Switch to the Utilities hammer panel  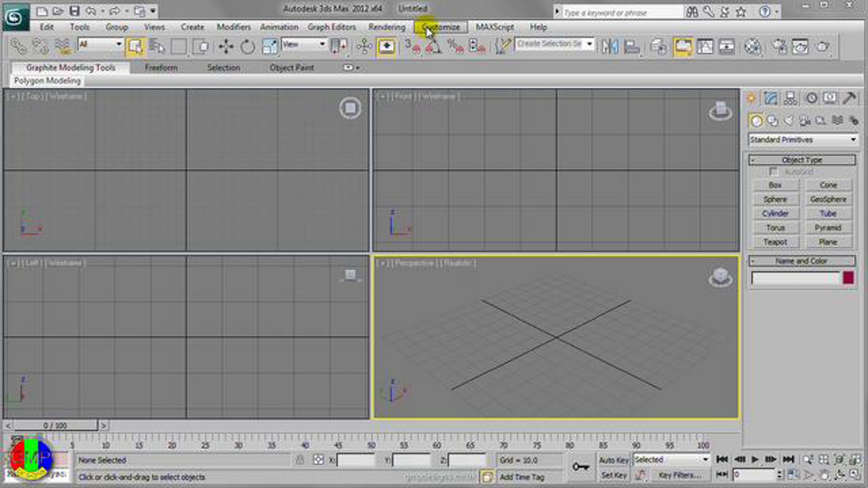(x=850, y=98)
